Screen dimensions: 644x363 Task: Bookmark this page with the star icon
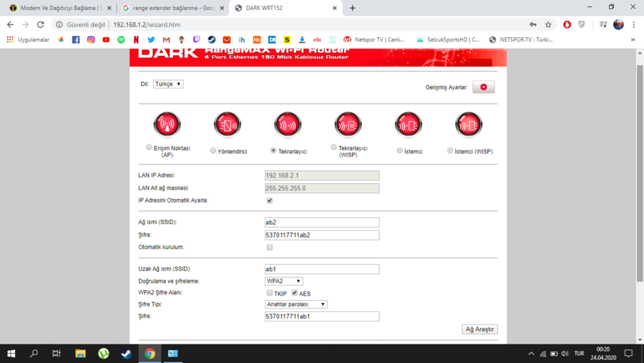548,24
